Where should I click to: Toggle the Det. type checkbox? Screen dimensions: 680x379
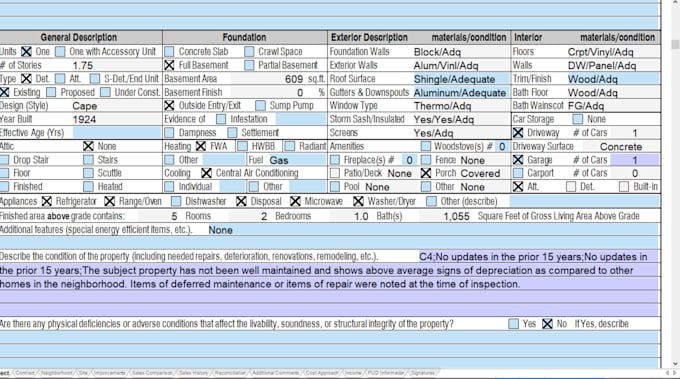(x=26, y=78)
